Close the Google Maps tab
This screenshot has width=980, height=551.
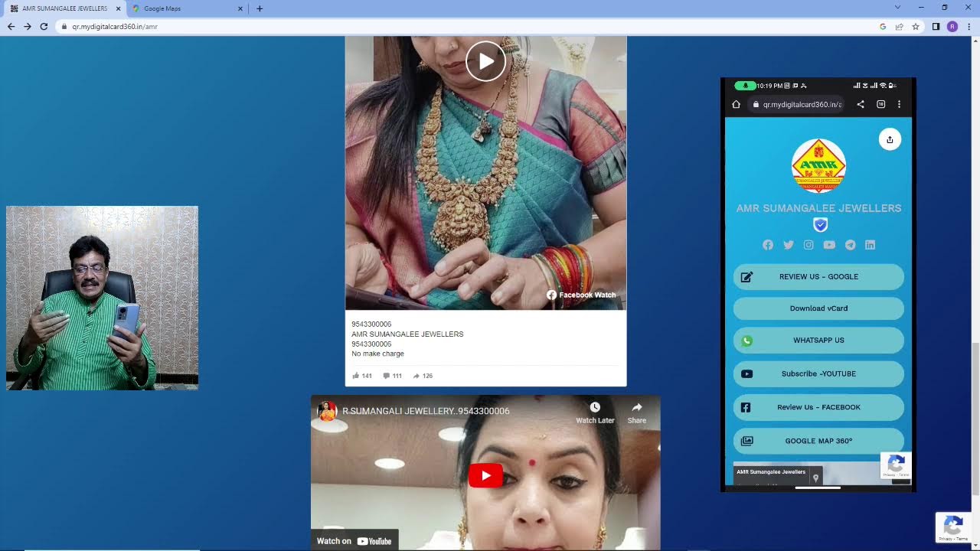pos(240,8)
